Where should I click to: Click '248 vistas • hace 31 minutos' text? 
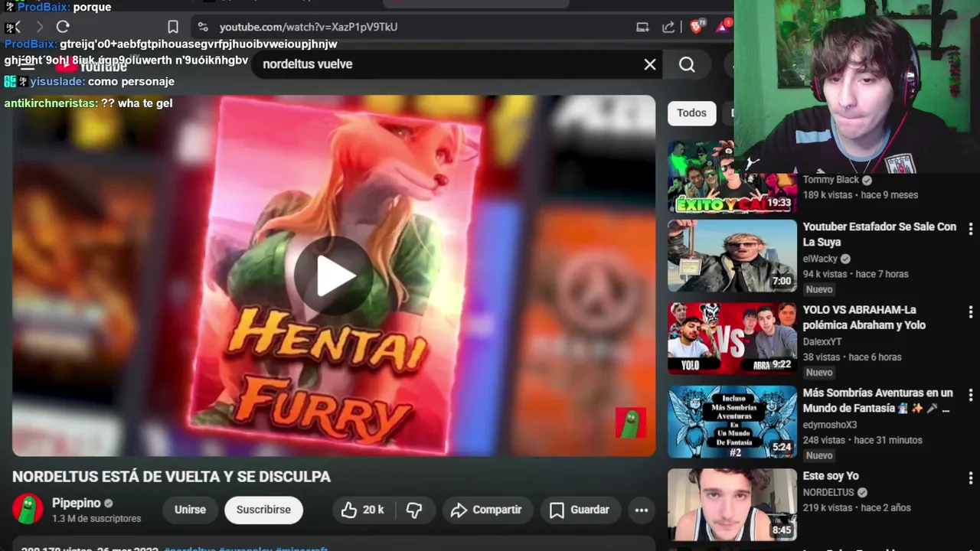click(862, 440)
